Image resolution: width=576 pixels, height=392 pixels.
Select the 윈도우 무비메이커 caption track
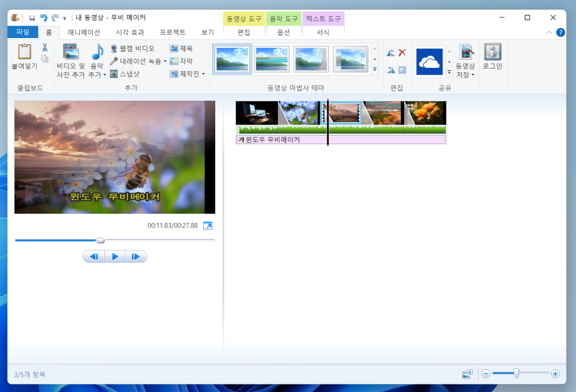[341, 139]
